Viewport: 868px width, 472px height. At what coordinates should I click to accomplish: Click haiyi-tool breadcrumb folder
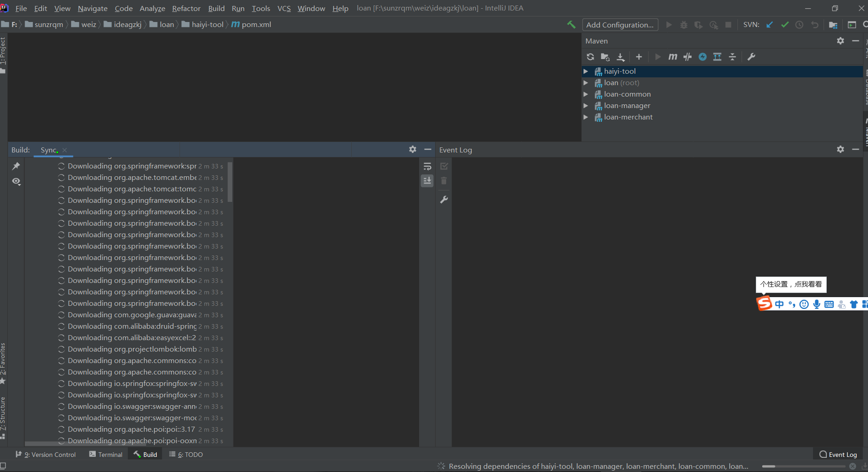pos(202,25)
